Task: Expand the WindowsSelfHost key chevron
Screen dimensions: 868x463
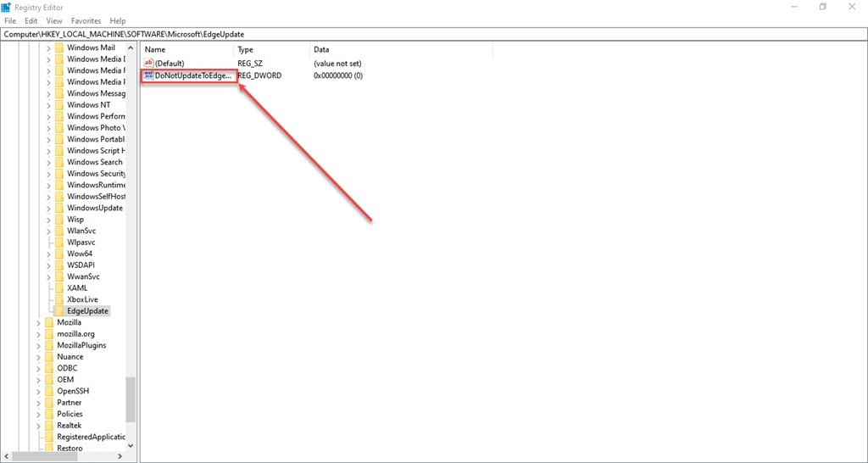Action: coord(48,197)
